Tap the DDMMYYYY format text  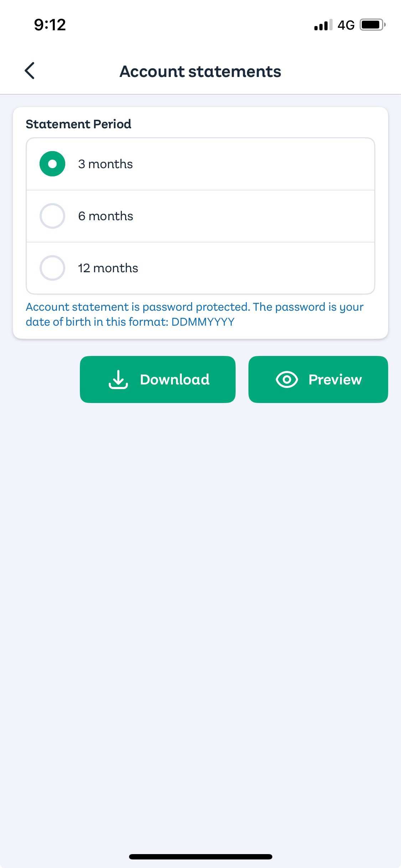coord(203,322)
